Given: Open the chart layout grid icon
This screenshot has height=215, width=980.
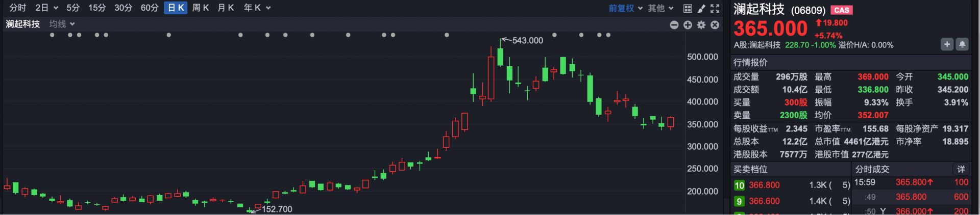Looking at the screenshot, I should pyautogui.click(x=688, y=8).
